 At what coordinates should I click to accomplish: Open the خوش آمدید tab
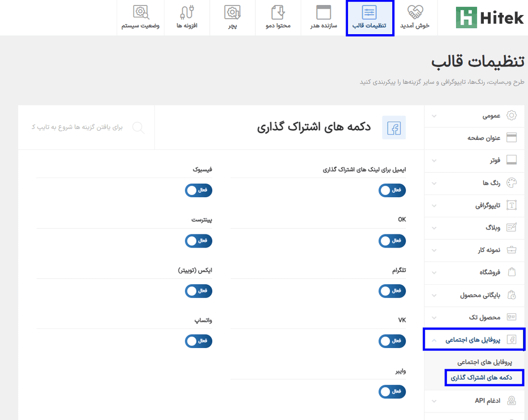pyautogui.click(x=415, y=18)
